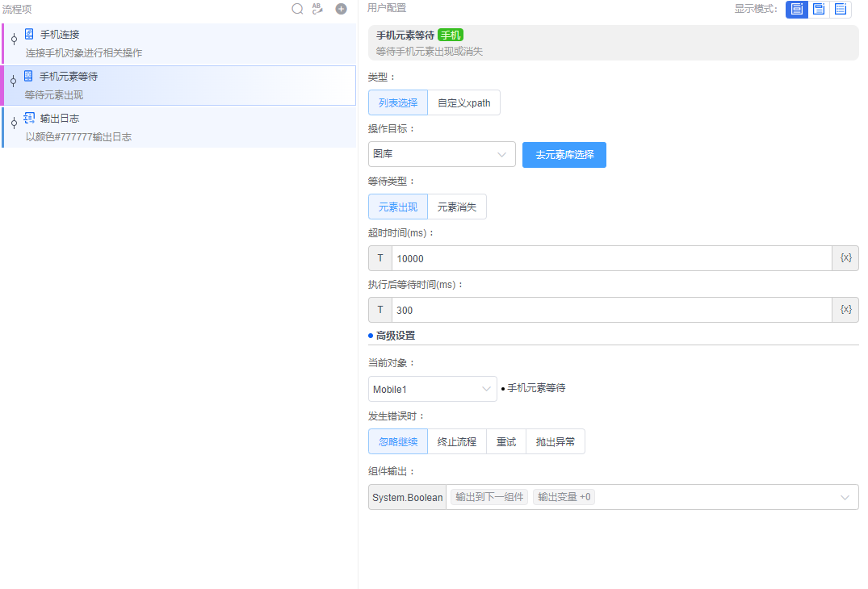This screenshot has height=589, width=868.
Task: Open the 操作目标 dropdown showing 图库
Action: [x=442, y=154]
